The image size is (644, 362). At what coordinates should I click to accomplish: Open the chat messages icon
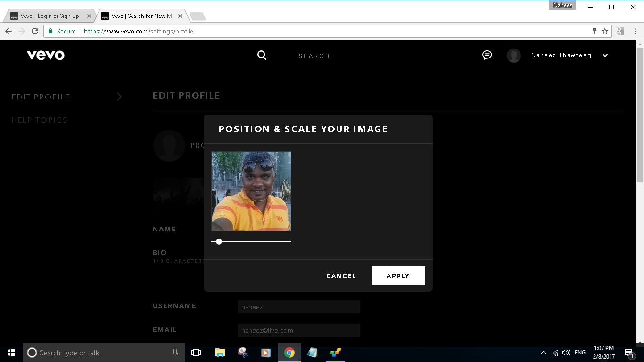click(487, 55)
